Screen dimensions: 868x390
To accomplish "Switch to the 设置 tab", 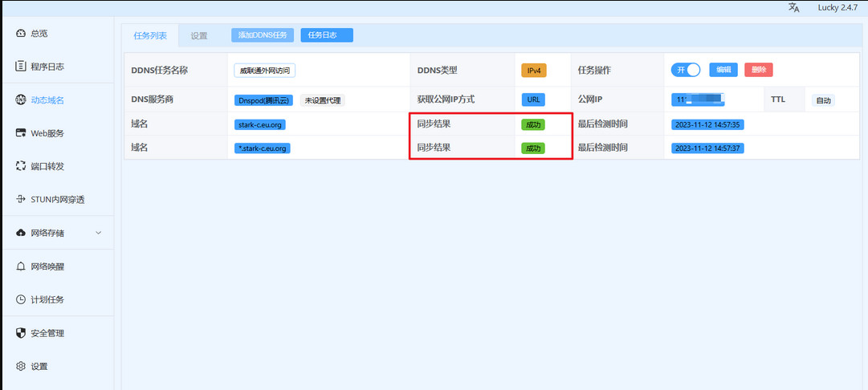I will pyautogui.click(x=198, y=36).
